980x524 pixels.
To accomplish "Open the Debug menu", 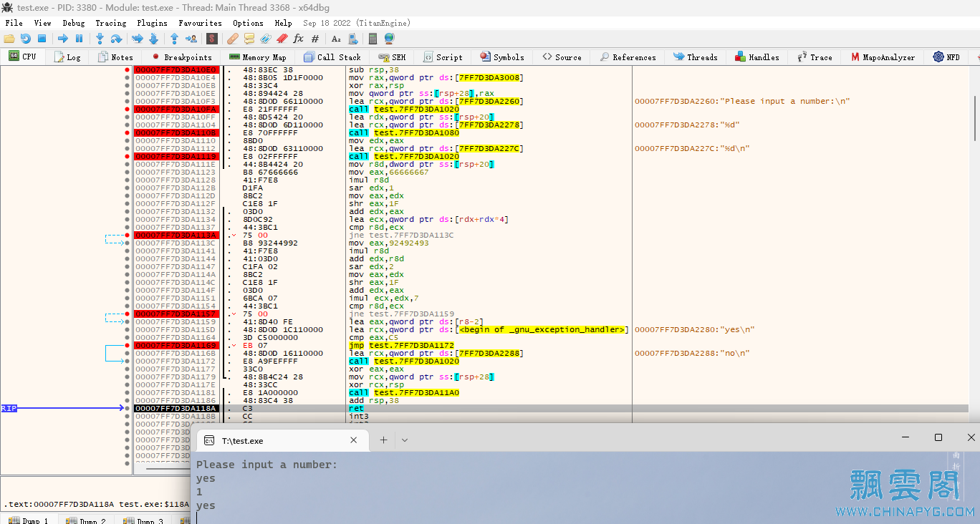I will pos(74,23).
